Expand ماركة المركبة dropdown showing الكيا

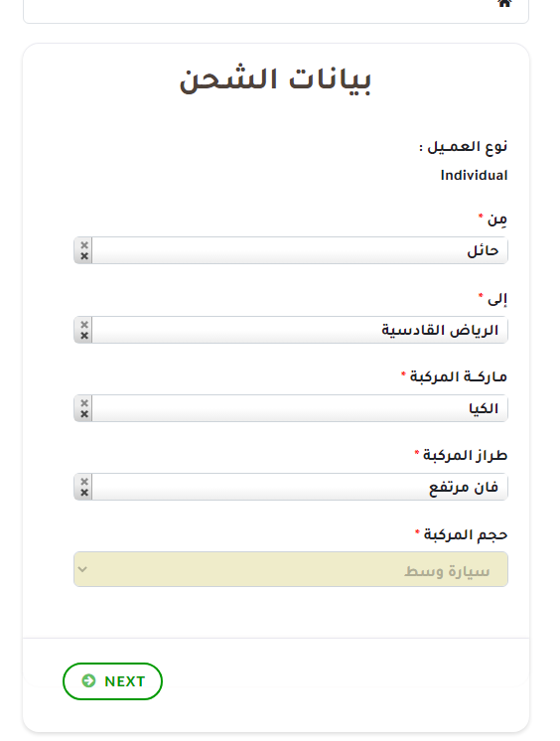pyautogui.click(x=291, y=408)
